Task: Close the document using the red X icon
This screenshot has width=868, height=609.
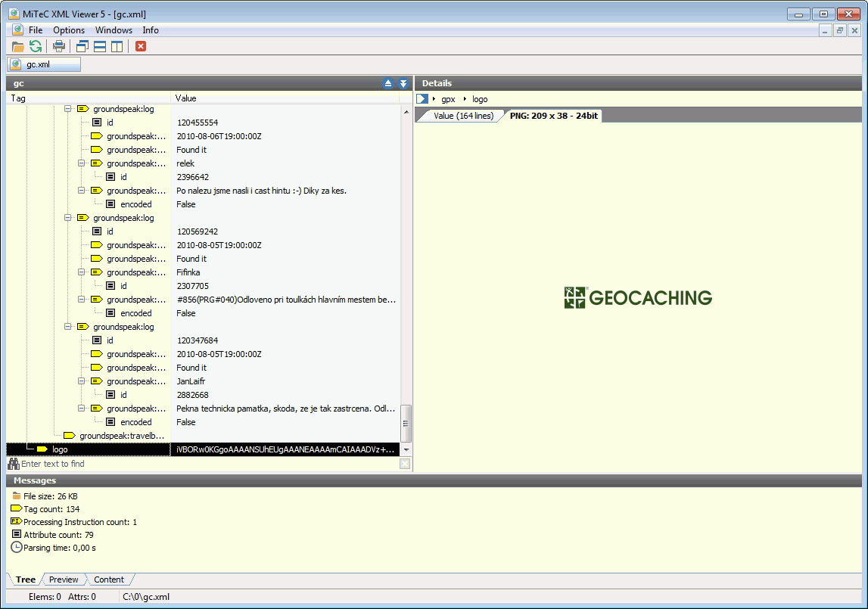Action: tap(139, 45)
